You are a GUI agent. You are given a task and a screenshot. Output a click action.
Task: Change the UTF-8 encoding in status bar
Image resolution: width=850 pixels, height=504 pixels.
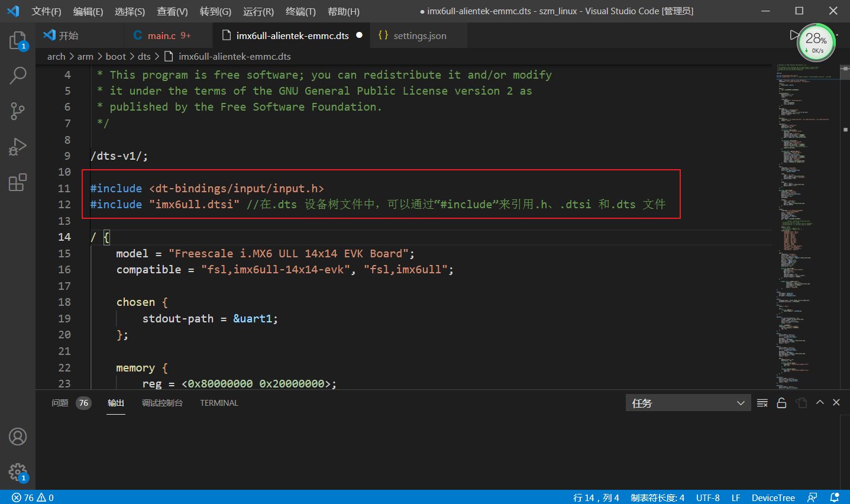pyautogui.click(x=708, y=497)
